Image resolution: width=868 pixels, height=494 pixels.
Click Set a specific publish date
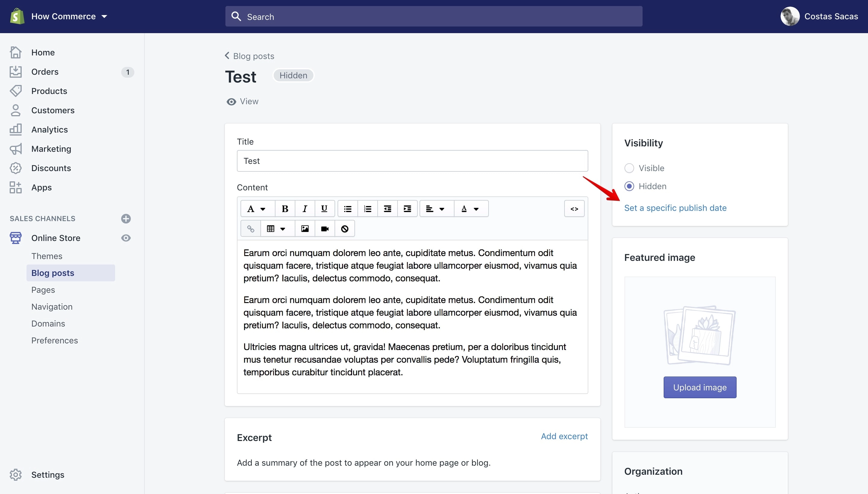[x=675, y=208]
